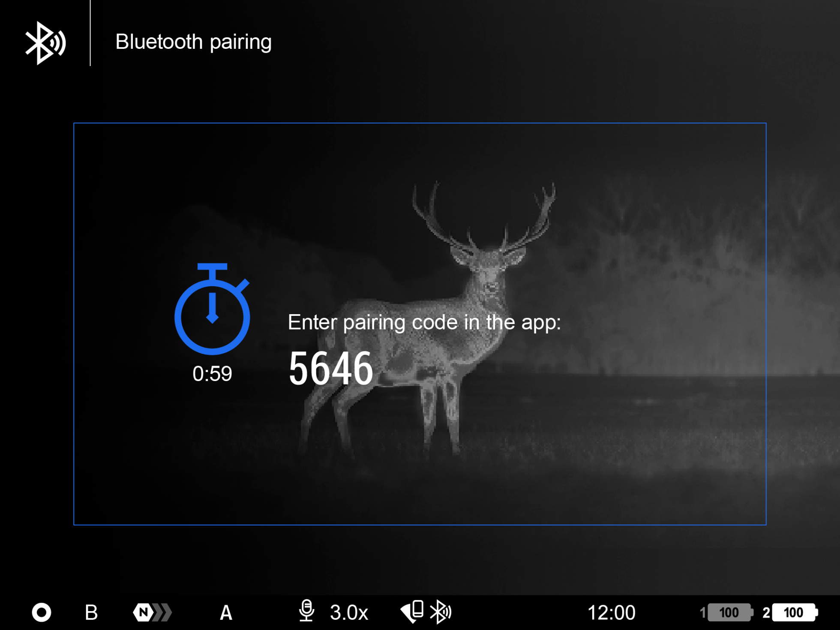The image size is (840, 630).
Task: Click the microphone icon in status bar
Action: pos(306,611)
